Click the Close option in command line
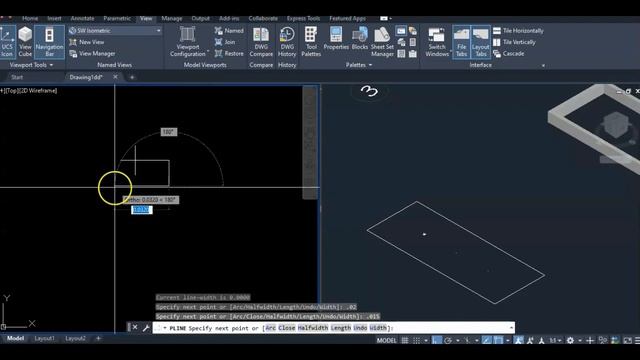 (x=287, y=328)
